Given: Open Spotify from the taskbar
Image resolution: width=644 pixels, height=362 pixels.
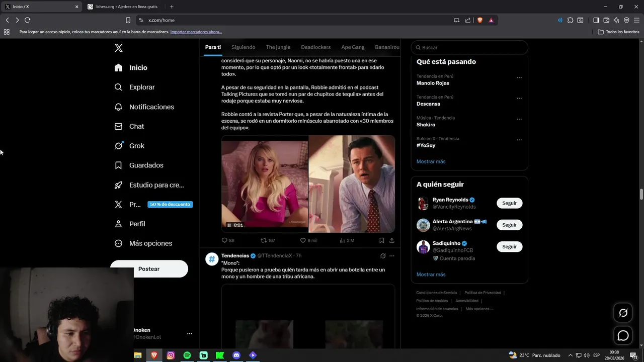Looking at the screenshot, I should pos(187,355).
